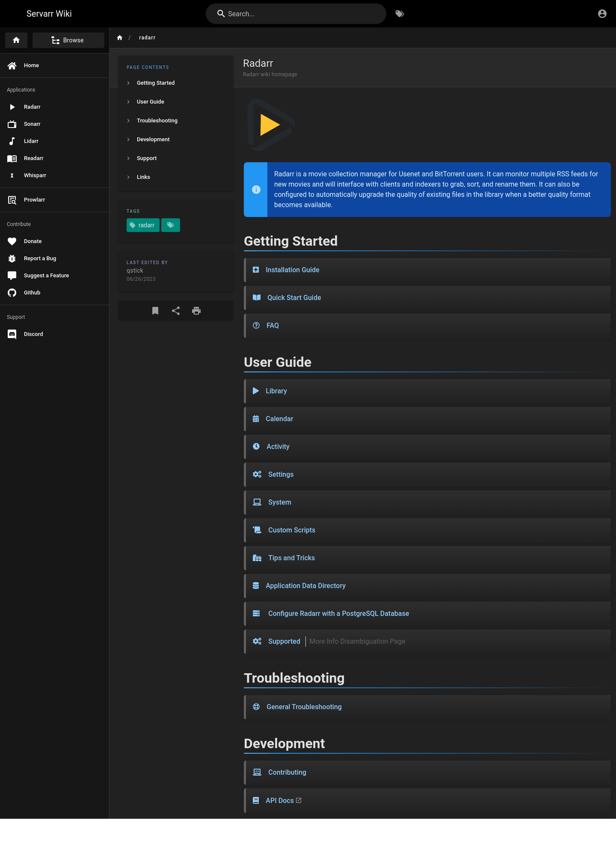Click the Search input field

pyautogui.click(x=296, y=14)
